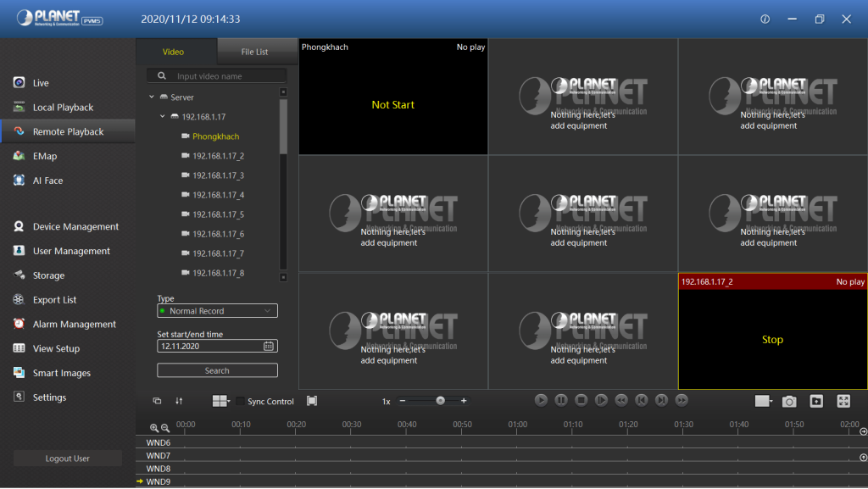
Task: Select camera 192.168.1.17_3
Action: [x=218, y=175]
